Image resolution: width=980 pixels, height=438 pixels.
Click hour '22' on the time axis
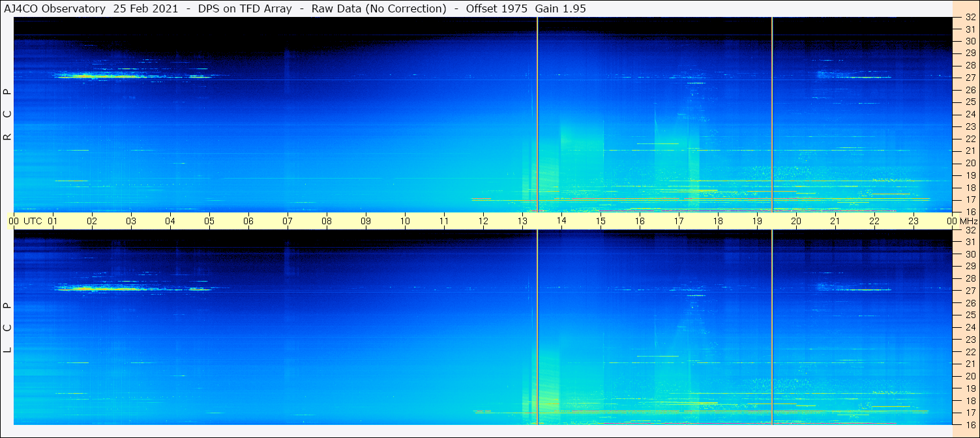pyautogui.click(x=874, y=221)
